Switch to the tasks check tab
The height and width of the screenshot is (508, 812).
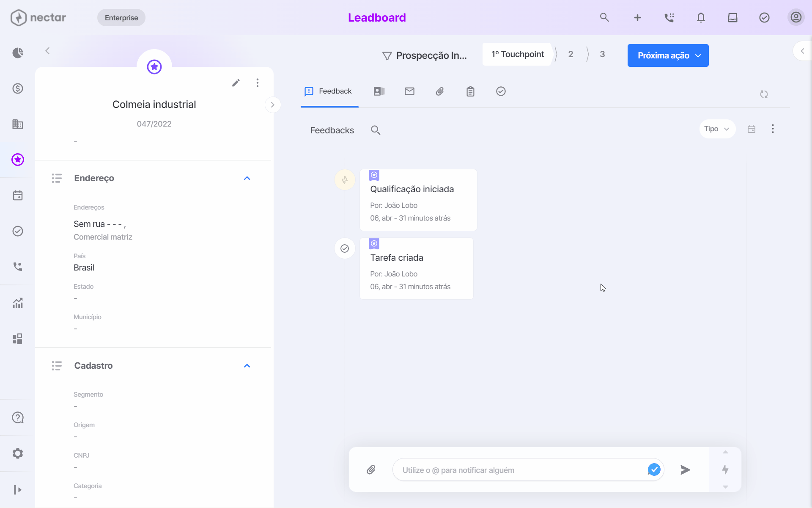(x=501, y=91)
